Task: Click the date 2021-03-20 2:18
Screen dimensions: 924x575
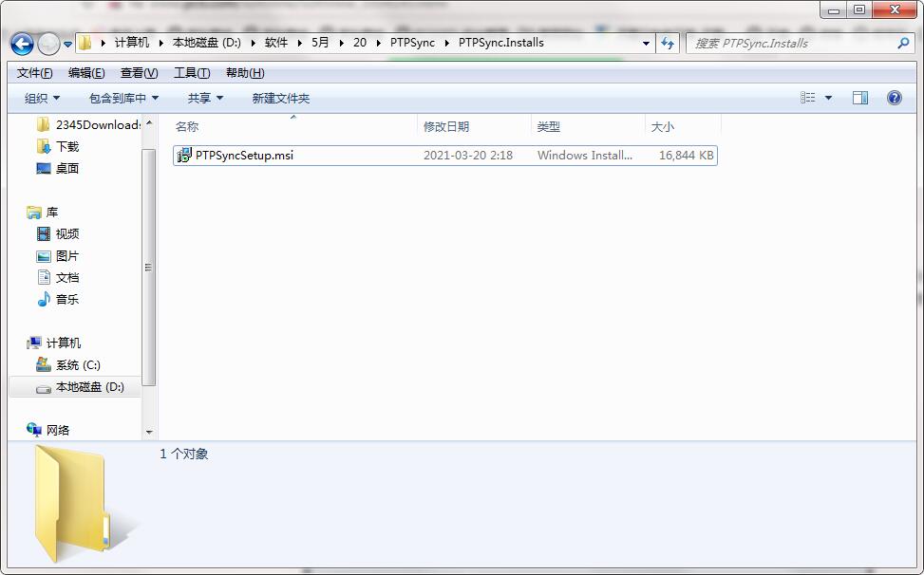Action: click(468, 156)
